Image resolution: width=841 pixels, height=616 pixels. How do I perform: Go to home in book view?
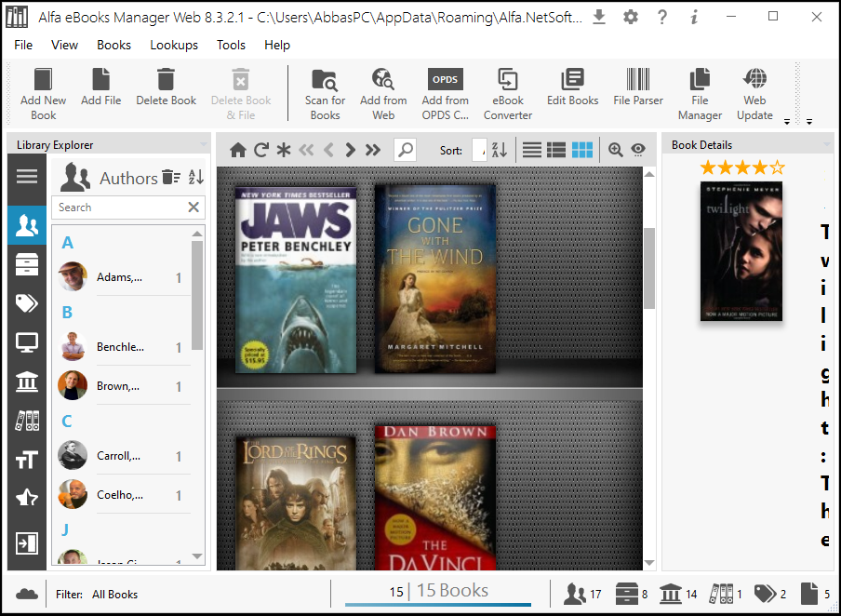[237, 150]
